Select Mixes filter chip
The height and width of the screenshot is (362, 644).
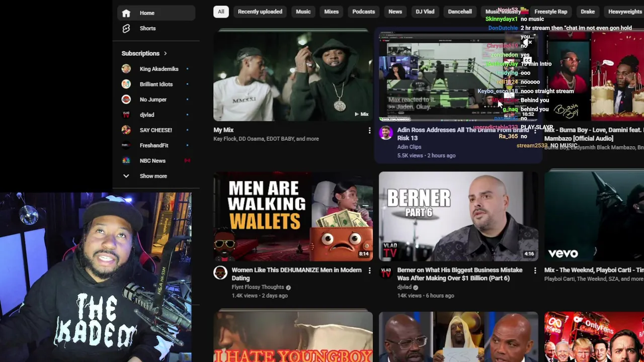pyautogui.click(x=332, y=12)
